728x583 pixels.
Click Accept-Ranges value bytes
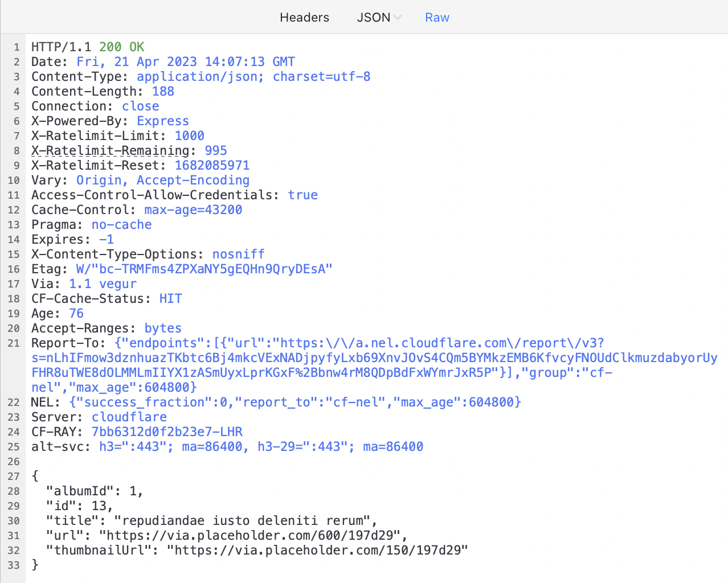tap(163, 328)
